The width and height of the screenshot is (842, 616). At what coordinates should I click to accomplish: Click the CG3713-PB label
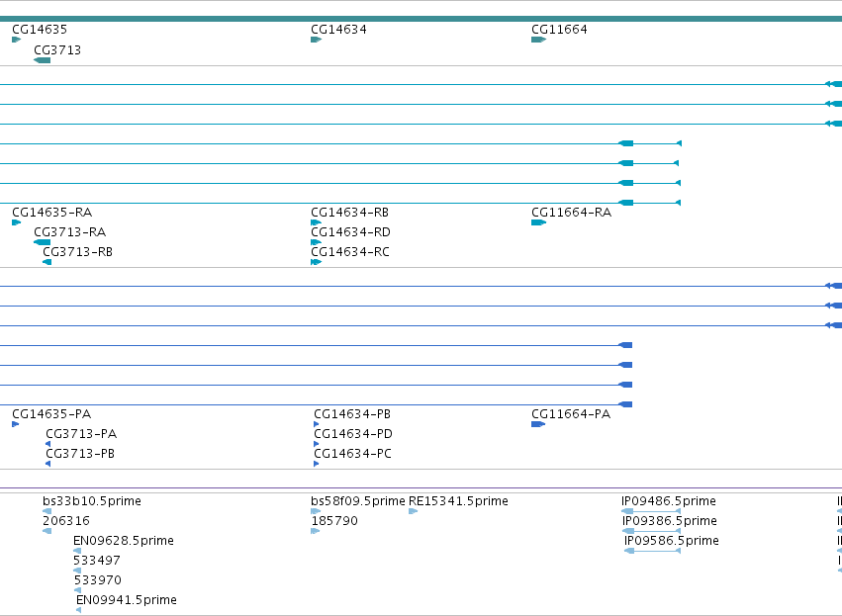80,454
